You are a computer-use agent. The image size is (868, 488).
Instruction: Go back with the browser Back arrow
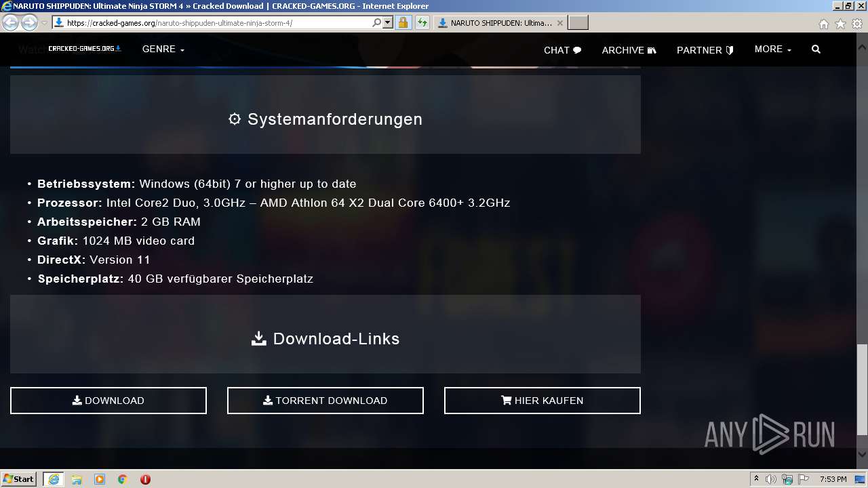[x=10, y=23]
